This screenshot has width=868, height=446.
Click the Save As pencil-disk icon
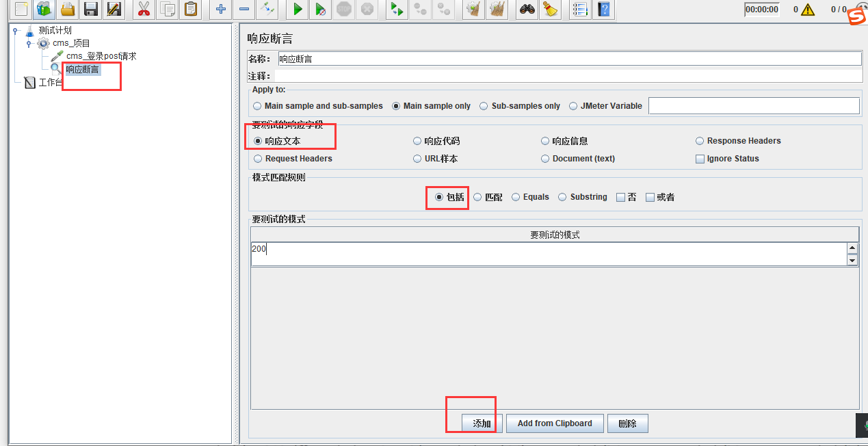[114, 9]
